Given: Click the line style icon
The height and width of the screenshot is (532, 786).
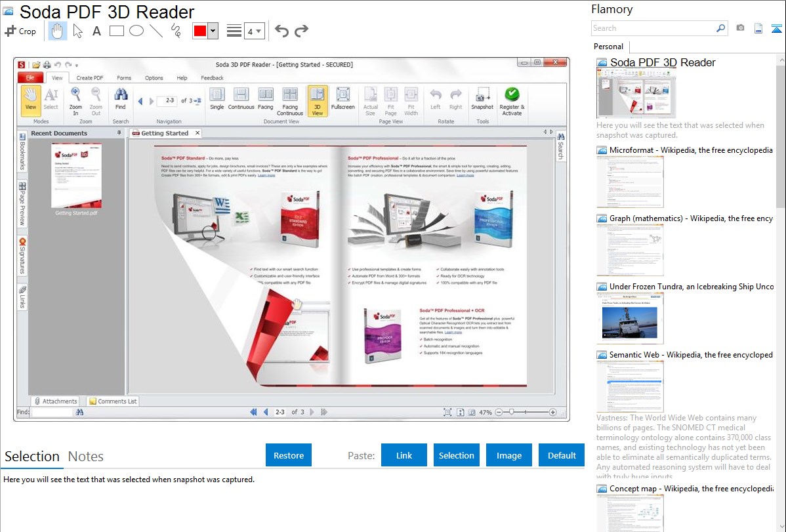Looking at the screenshot, I should pyautogui.click(x=234, y=31).
